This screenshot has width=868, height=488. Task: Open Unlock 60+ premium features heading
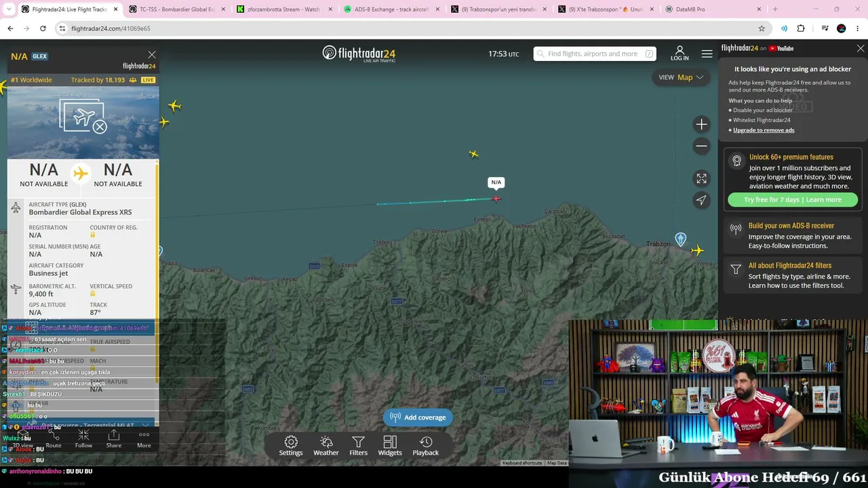coord(791,157)
